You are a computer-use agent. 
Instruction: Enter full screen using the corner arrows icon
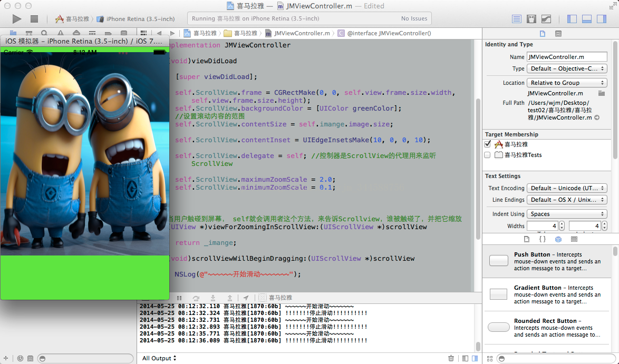[613, 6]
